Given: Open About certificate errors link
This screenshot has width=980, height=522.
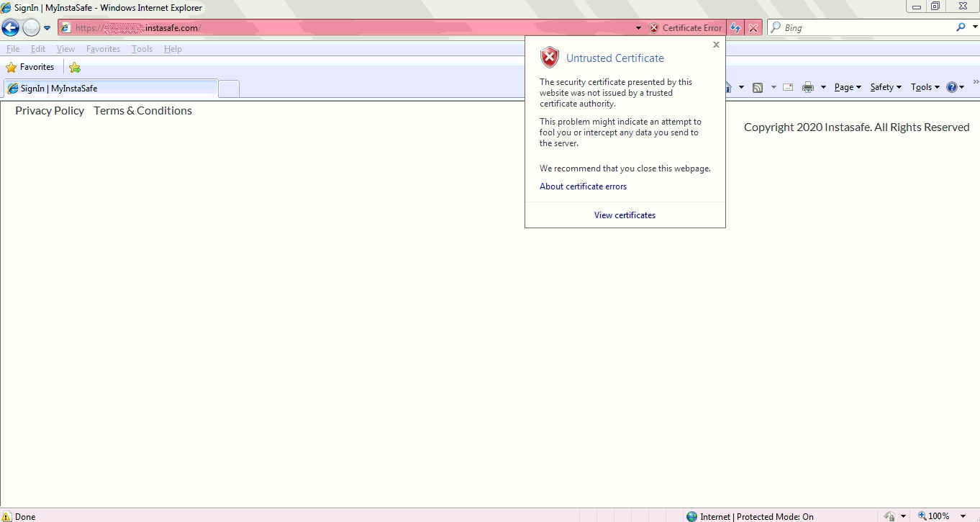Looking at the screenshot, I should tap(583, 186).
